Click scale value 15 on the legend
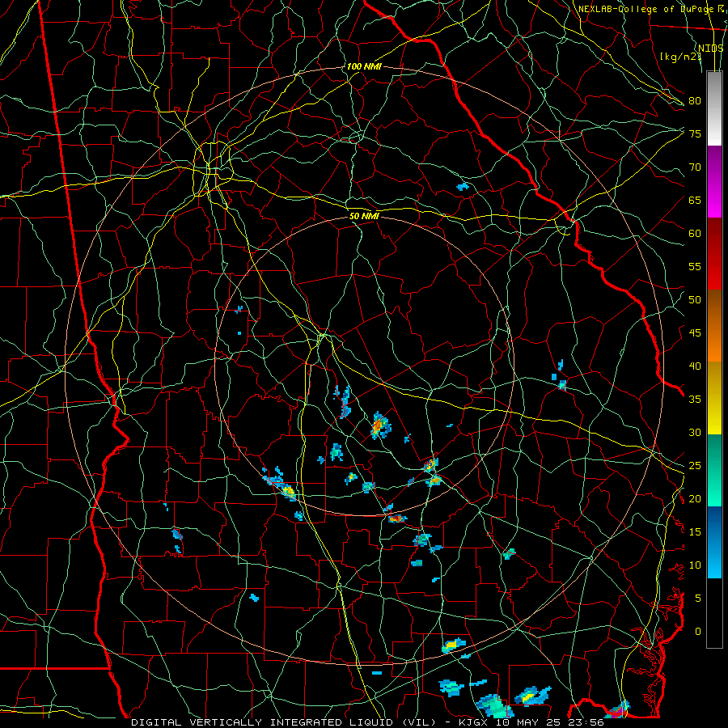The image size is (728, 728). (x=695, y=532)
